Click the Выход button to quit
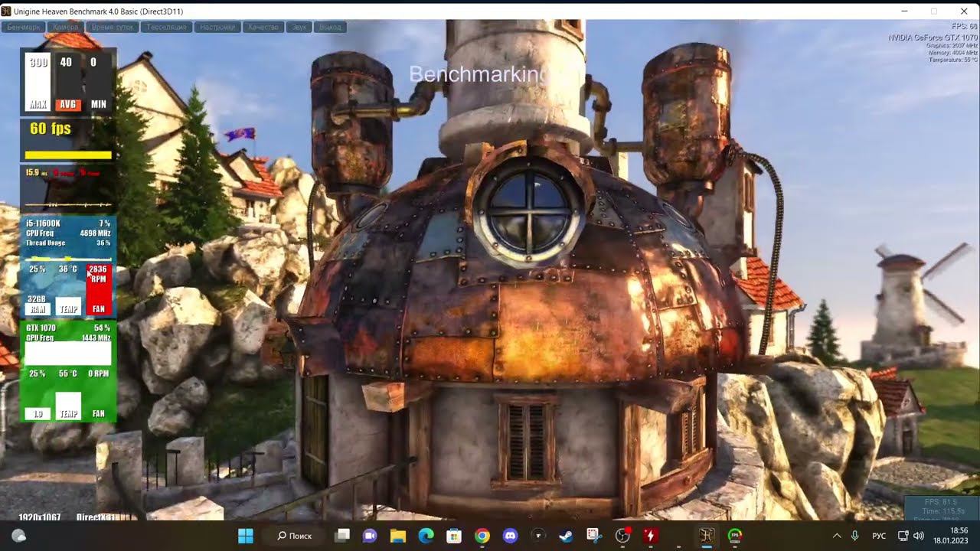Viewport: 980px width, 551px height. (330, 27)
